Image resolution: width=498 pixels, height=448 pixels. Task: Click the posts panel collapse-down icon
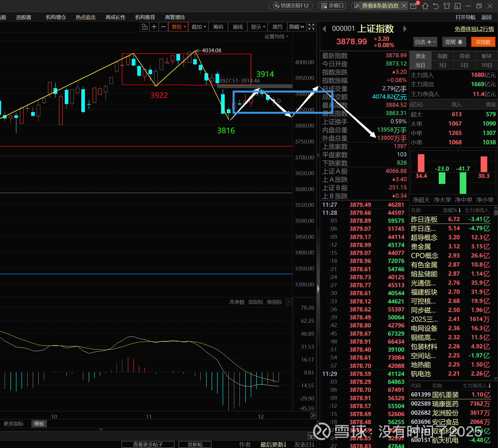[x=311, y=436]
